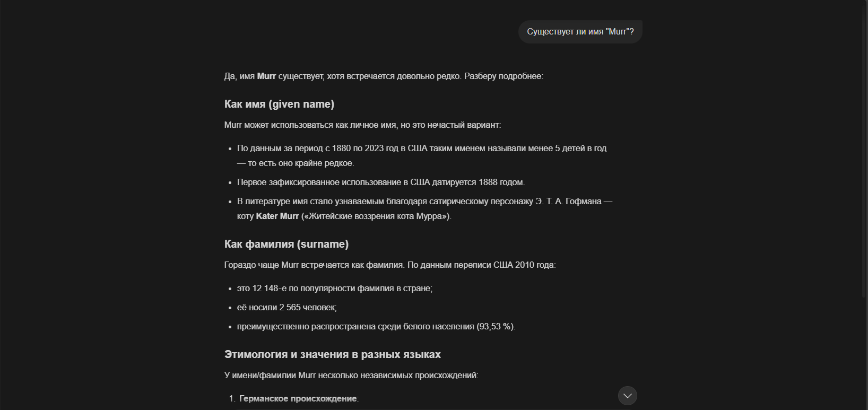Click the paragraph starting "Гораздо чаще Murr встречается"
The image size is (868, 410).
(389, 265)
